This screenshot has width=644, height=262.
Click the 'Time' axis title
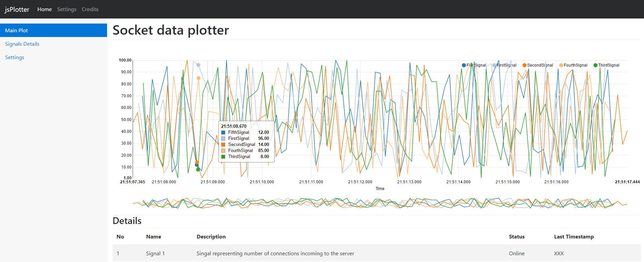(x=380, y=189)
